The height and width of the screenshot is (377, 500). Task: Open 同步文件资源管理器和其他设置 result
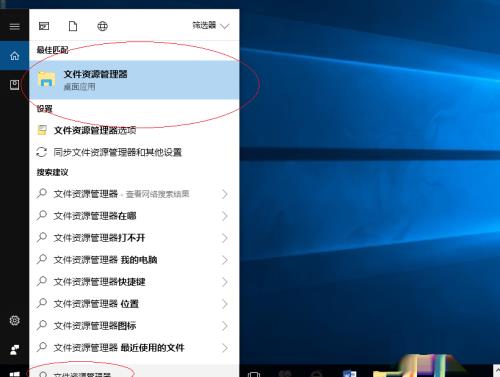click(x=134, y=152)
